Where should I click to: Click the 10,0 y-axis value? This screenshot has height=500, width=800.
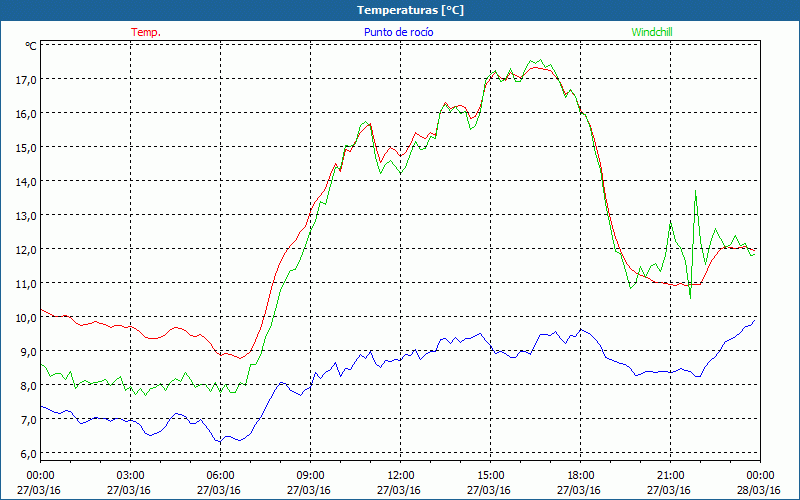click(x=27, y=317)
